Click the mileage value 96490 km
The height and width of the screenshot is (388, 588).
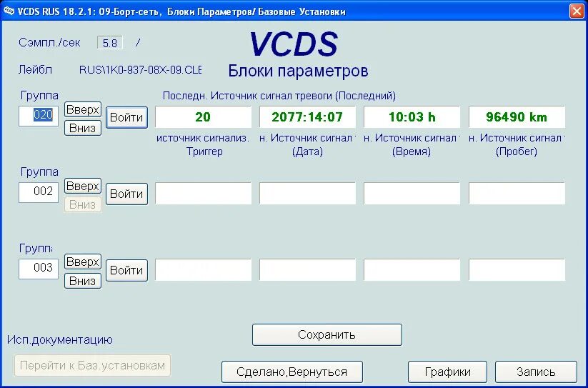click(517, 117)
